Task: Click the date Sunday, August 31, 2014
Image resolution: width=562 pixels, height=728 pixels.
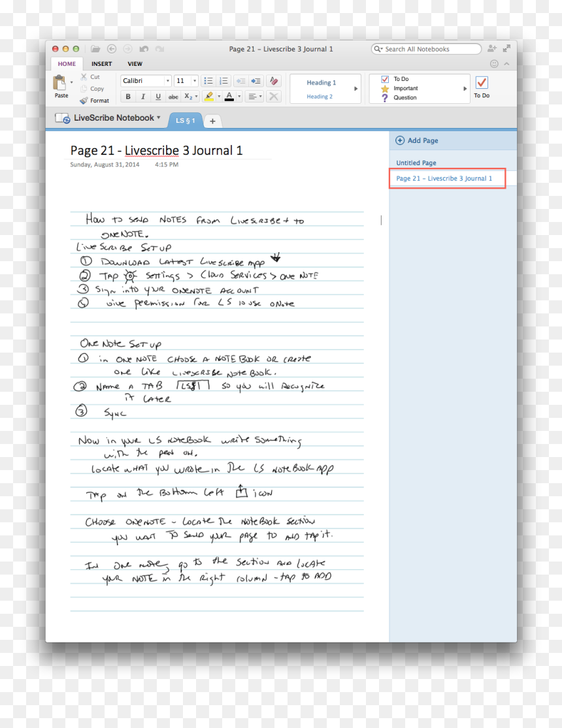Action: click(105, 165)
